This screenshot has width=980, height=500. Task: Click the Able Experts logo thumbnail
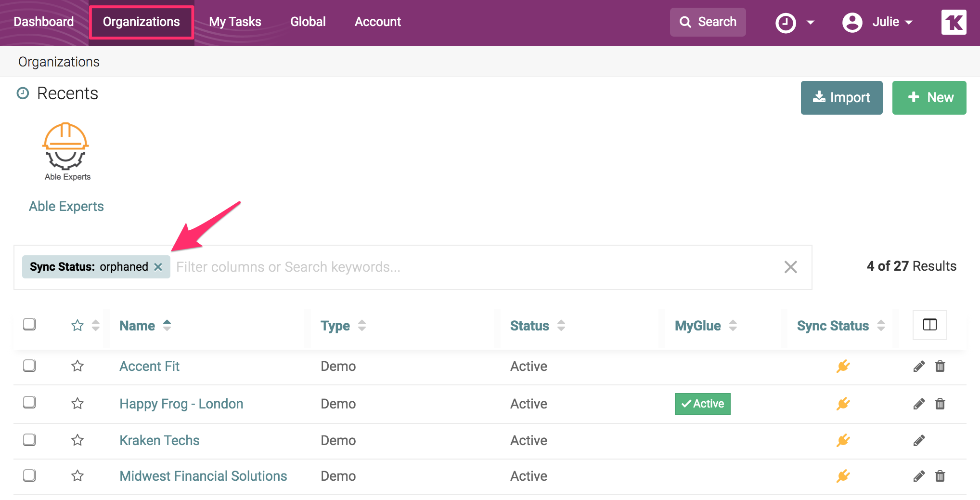[66, 151]
